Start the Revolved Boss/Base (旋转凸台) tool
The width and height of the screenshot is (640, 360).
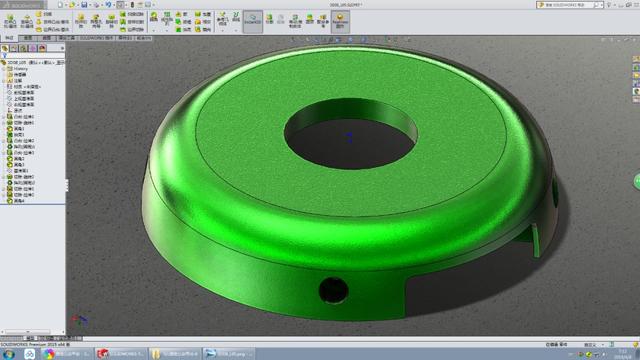tap(27, 21)
